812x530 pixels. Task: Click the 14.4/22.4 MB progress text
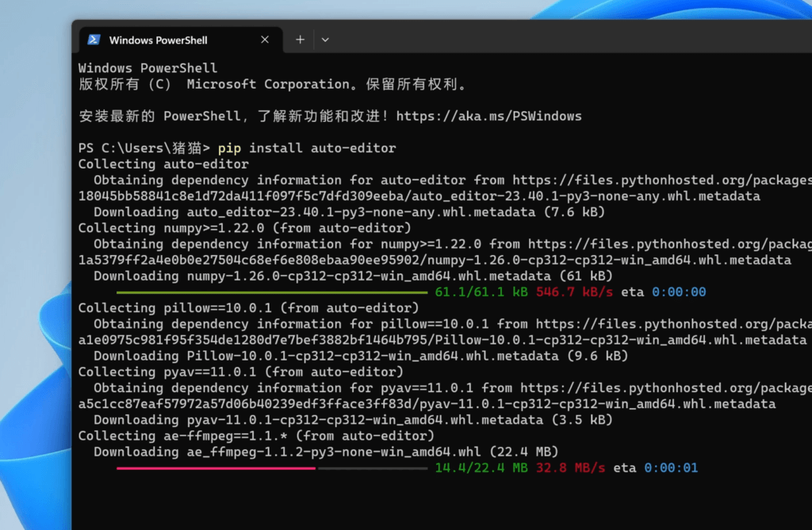click(x=481, y=468)
